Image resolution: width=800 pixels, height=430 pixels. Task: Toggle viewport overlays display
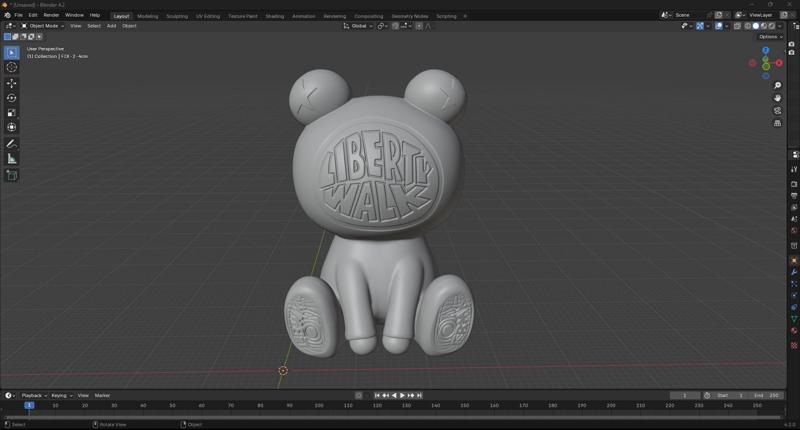point(718,26)
